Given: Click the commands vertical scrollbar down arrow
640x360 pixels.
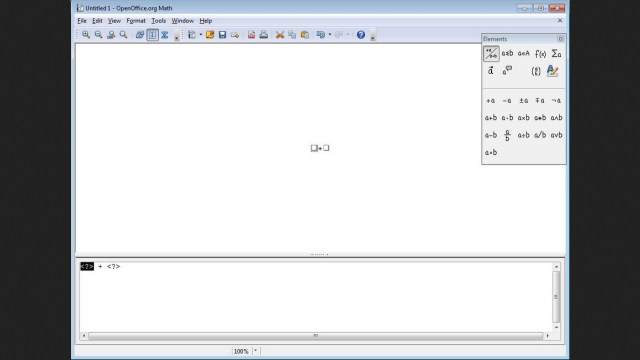Looking at the screenshot, I should pos(556,327).
